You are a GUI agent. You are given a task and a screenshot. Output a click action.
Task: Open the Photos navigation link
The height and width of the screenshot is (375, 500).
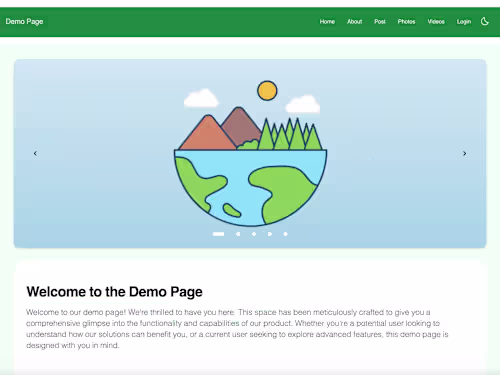pyautogui.click(x=406, y=22)
